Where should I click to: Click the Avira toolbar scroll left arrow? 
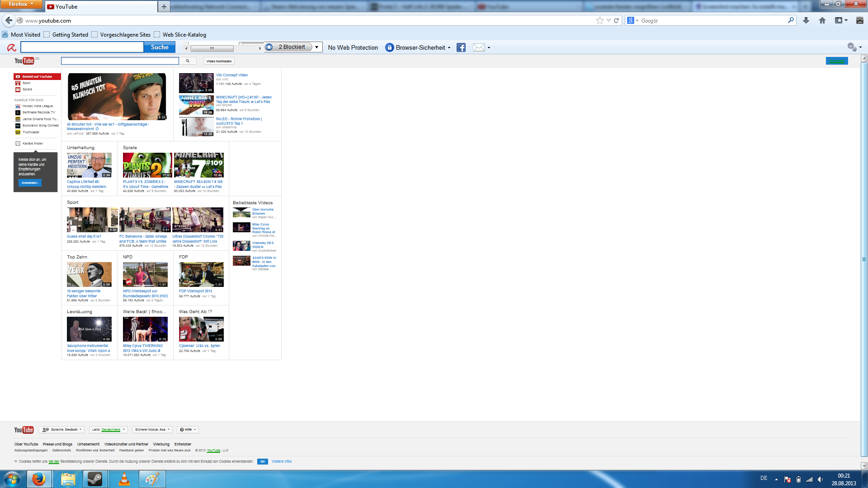(186, 48)
